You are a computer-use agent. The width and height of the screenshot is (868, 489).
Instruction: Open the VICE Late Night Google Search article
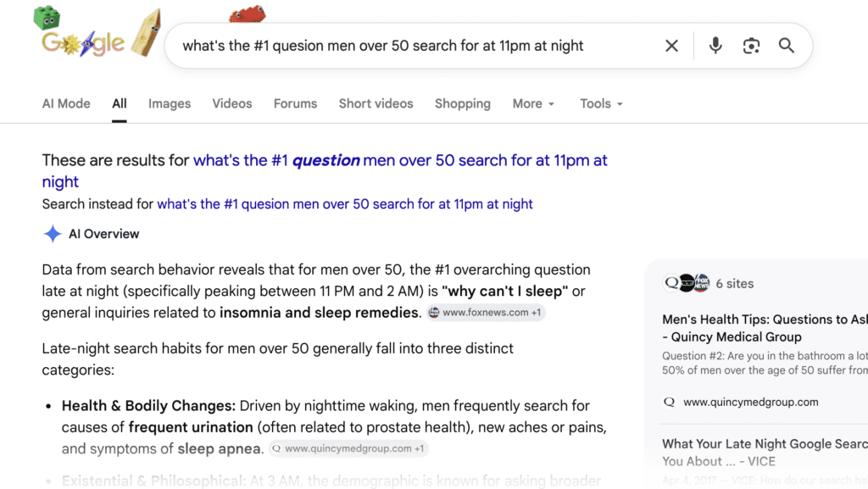click(x=765, y=453)
